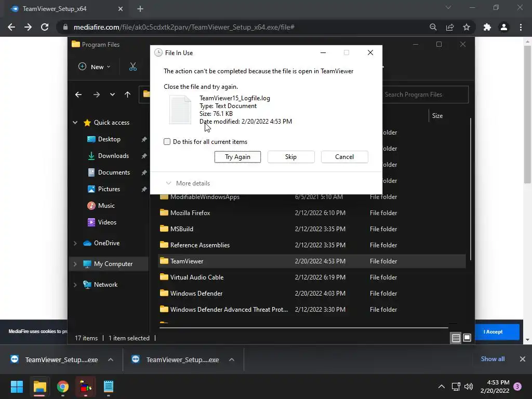
Task: Open the Chrome Extensions puzzle icon
Action: (x=487, y=27)
